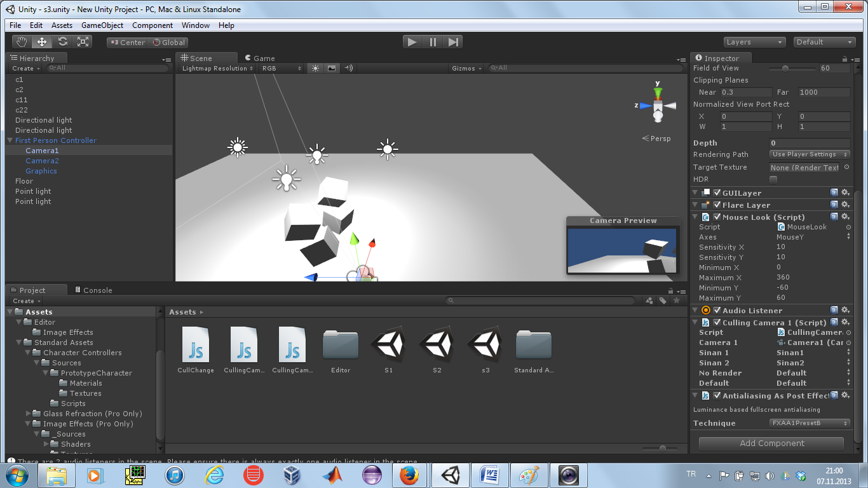Image resolution: width=868 pixels, height=488 pixels.
Task: Open the Culling Camera 1 gear menu
Action: coord(845,322)
